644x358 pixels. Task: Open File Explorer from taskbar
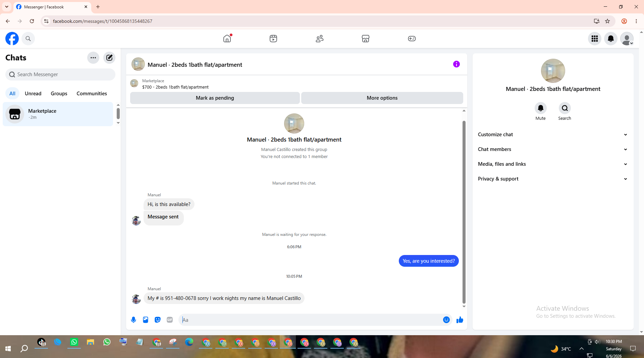(x=91, y=342)
